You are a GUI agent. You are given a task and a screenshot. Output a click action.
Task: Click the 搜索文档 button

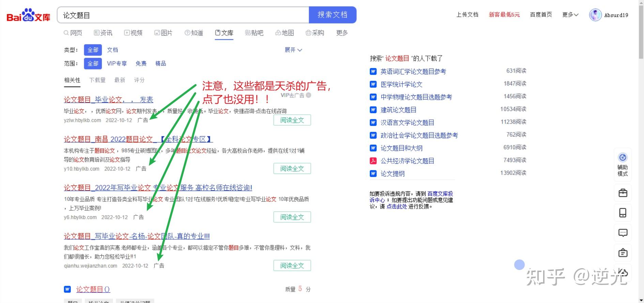(333, 15)
